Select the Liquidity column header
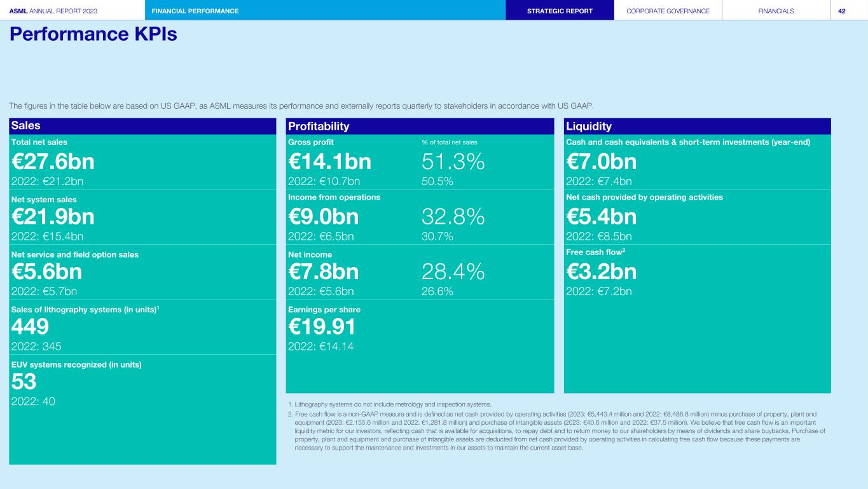Image resolution: width=868 pixels, height=489 pixels. pyautogui.click(x=588, y=126)
